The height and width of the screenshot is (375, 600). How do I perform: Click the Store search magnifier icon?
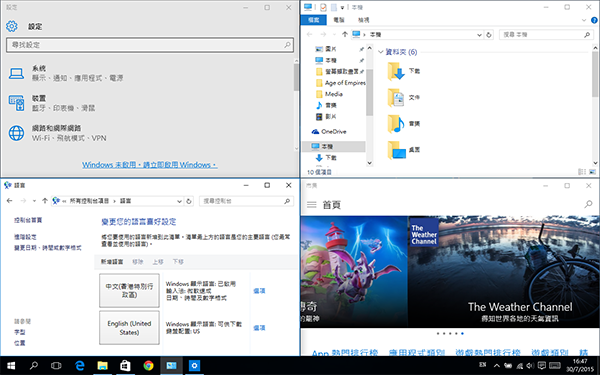pyautogui.click(x=588, y=205)
